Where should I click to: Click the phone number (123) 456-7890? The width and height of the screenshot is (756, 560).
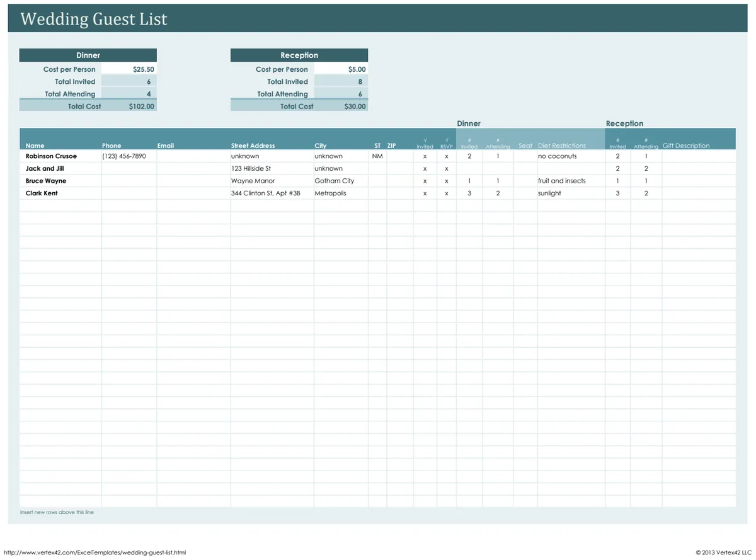(x=124, y=156)
